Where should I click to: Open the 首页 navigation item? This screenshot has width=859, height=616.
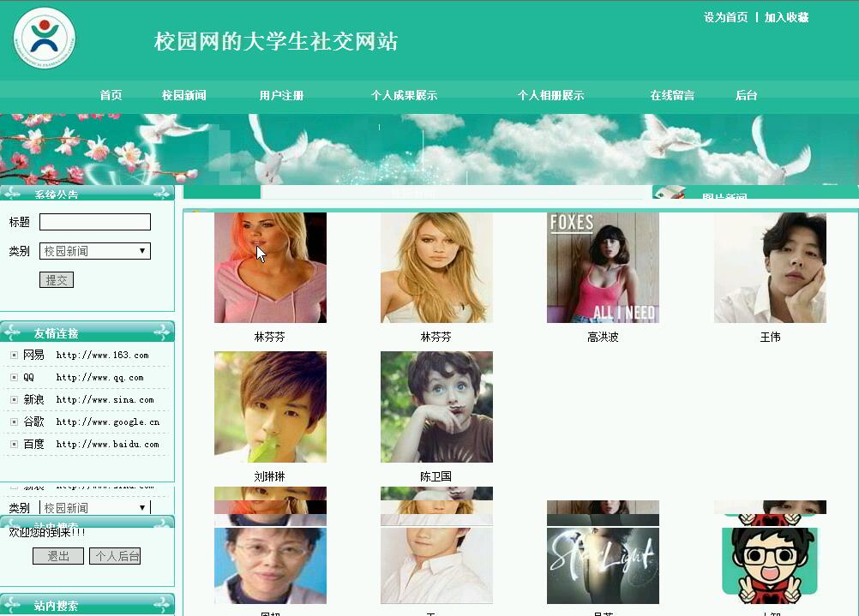click(x=111, y=95)
